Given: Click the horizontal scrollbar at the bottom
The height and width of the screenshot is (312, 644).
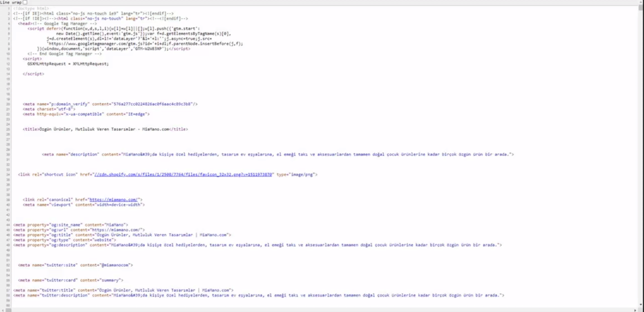Looking at the screenshot, I should (x=319, y=309).
